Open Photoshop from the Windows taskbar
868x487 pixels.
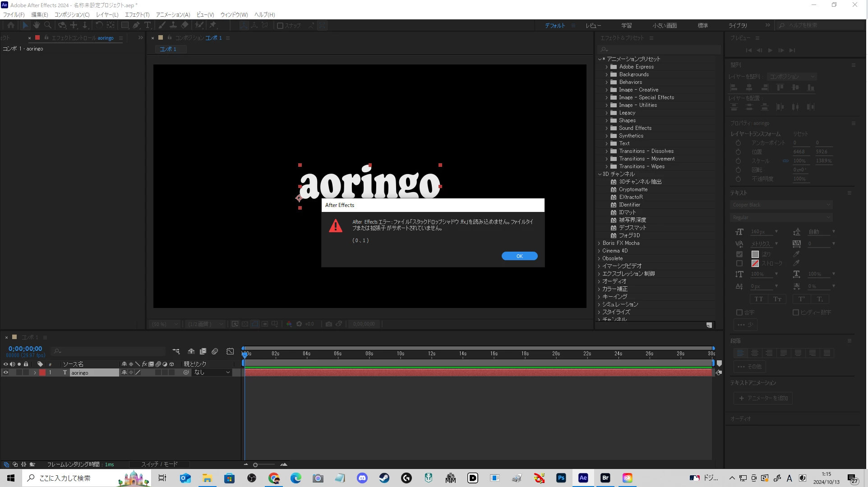coord(561,478)
